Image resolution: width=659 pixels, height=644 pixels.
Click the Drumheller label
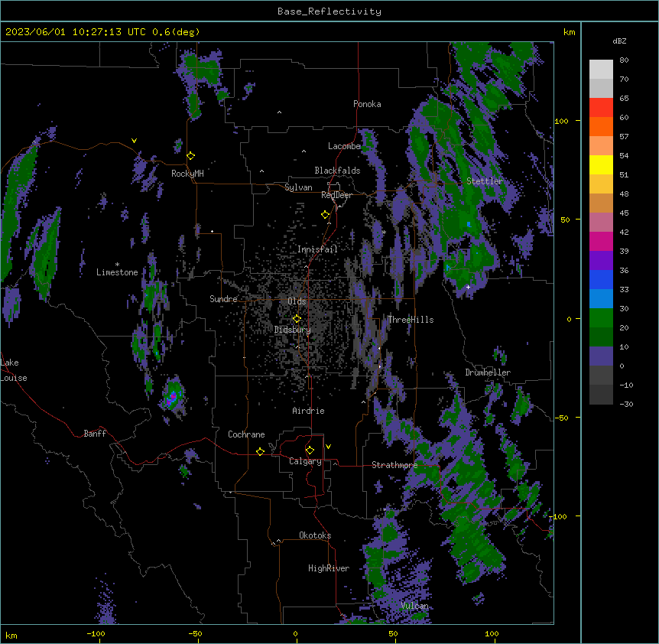tap(488, 372)
